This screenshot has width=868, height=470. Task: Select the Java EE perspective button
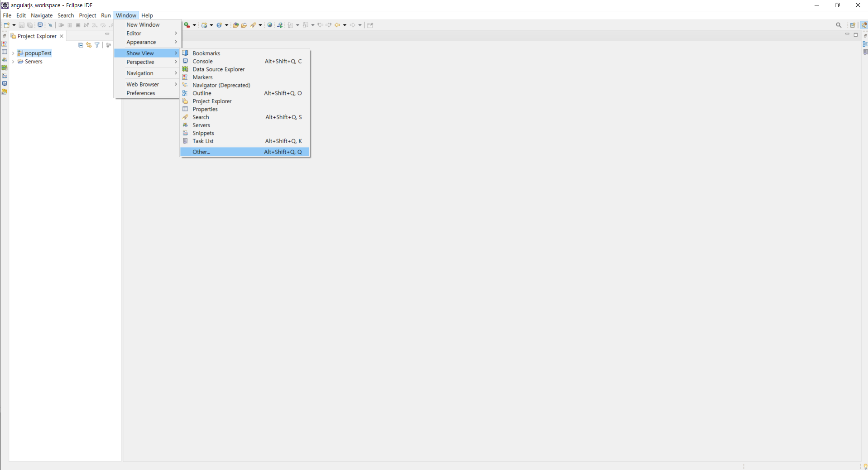click(864, 25)
